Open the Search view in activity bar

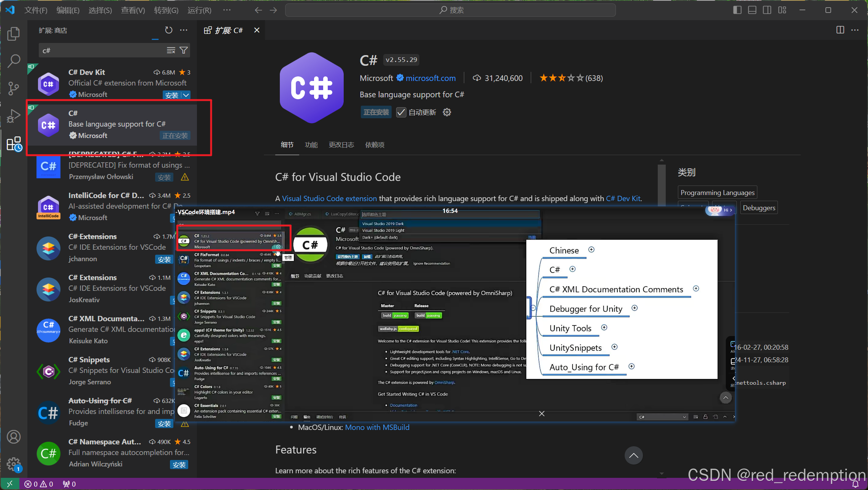pos(14,61)
